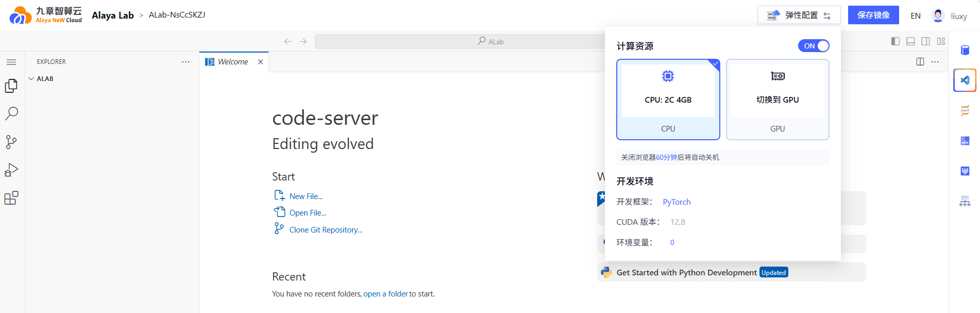Screen dimensions: 980x313
Task: Click the Clone Git Repository link
Action: click(326, 230)
